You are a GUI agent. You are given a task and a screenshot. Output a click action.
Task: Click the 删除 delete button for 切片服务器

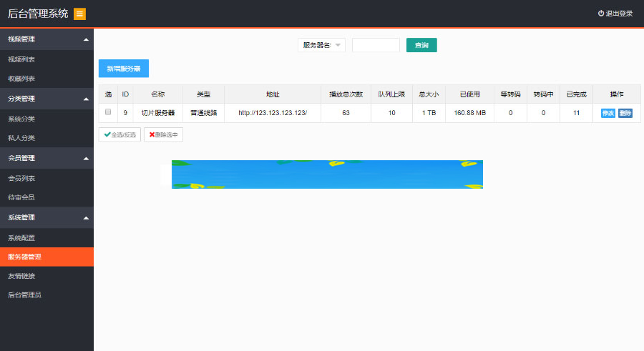click(x=625, y=113)
